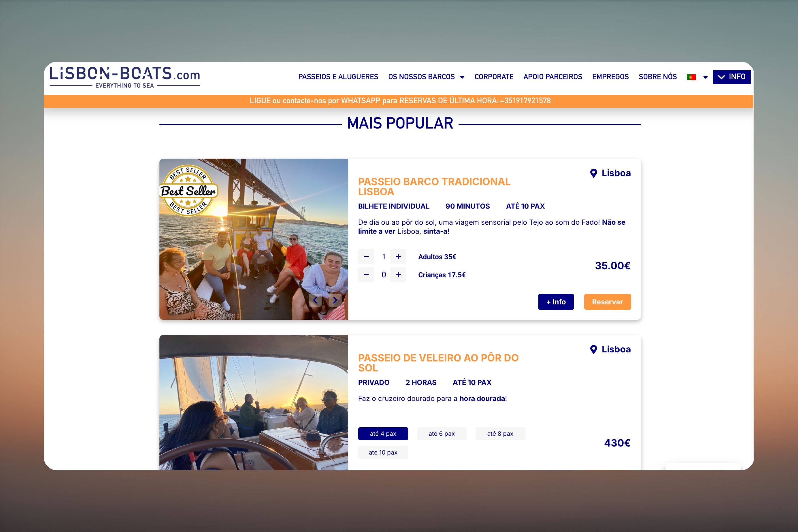Select the até 8 pax option
Viewport: 798px width, 532px height.
pyautogui.click(x=500, y=434)
